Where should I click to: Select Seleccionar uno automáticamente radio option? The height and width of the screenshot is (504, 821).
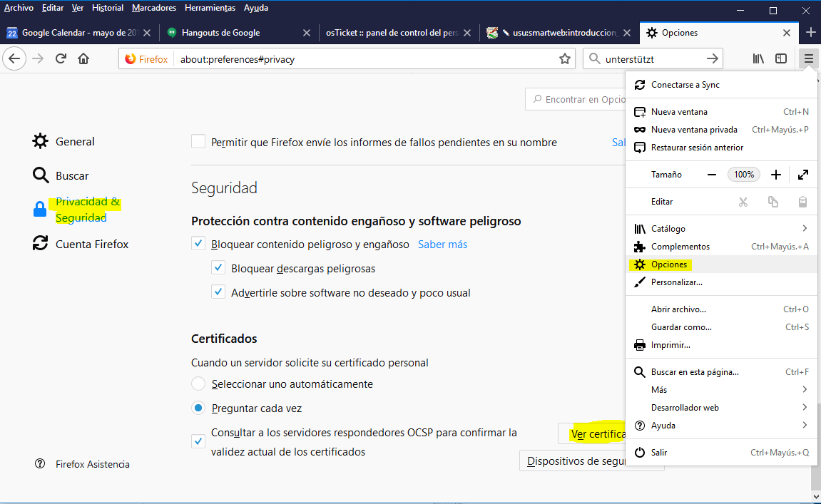tap(198, 384)
